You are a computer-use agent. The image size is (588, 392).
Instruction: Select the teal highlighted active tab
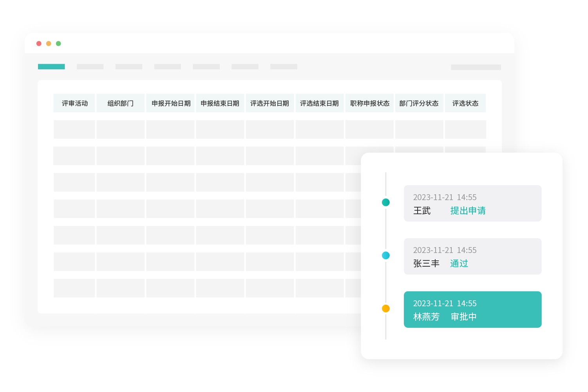pos(51,67)
